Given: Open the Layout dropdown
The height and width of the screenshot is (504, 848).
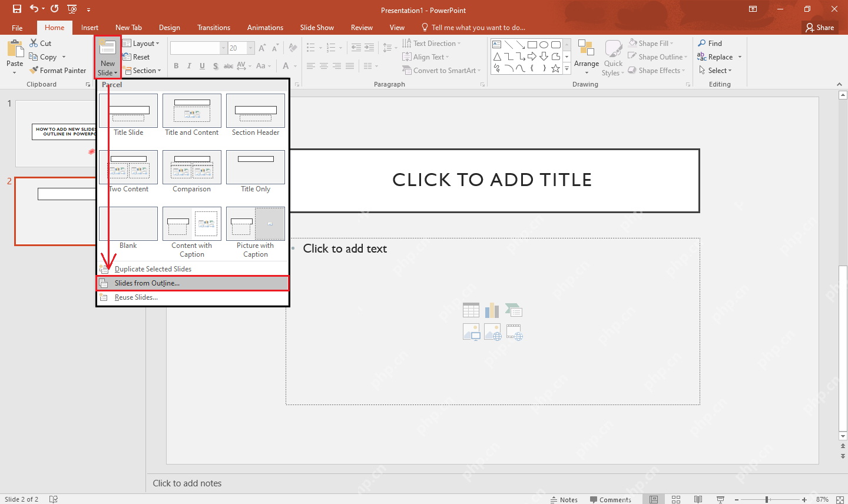Looking at the screenshot, I should click(141, 44).
